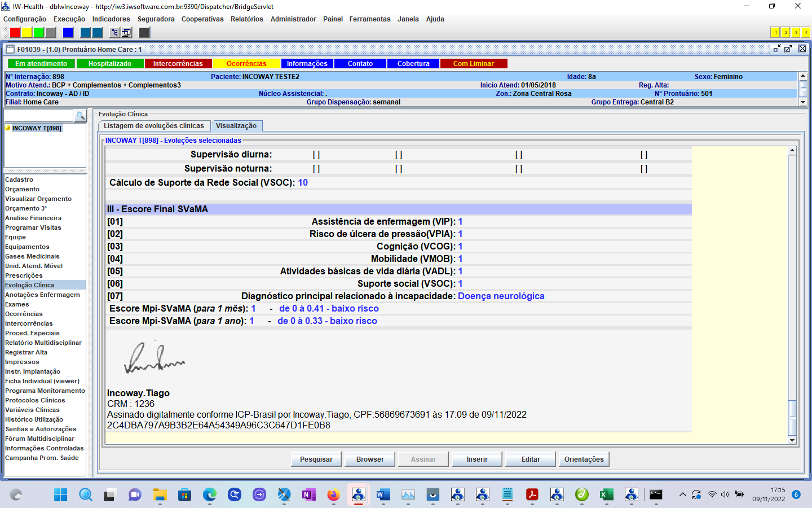Switch to Listagem de evoluções clínicas tab
The image size is (812, 508).
[153, 126]
